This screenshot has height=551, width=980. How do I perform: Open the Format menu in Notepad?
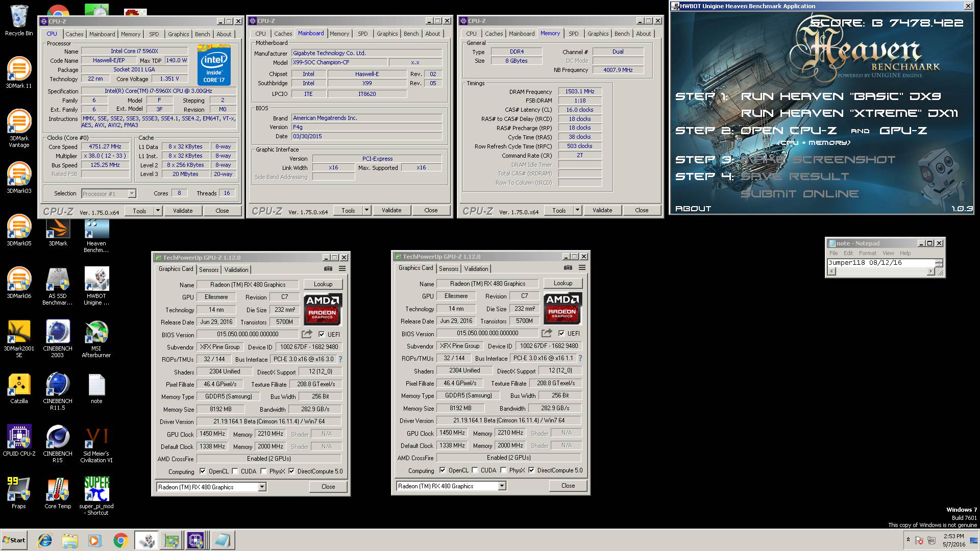point(867,253)
